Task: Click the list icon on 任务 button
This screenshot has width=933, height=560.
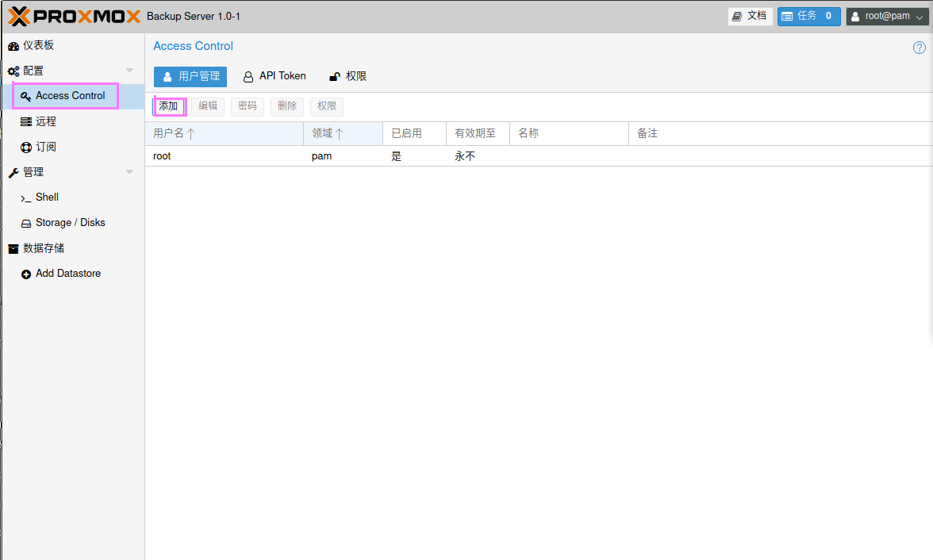Action: (x=787, y=17)
